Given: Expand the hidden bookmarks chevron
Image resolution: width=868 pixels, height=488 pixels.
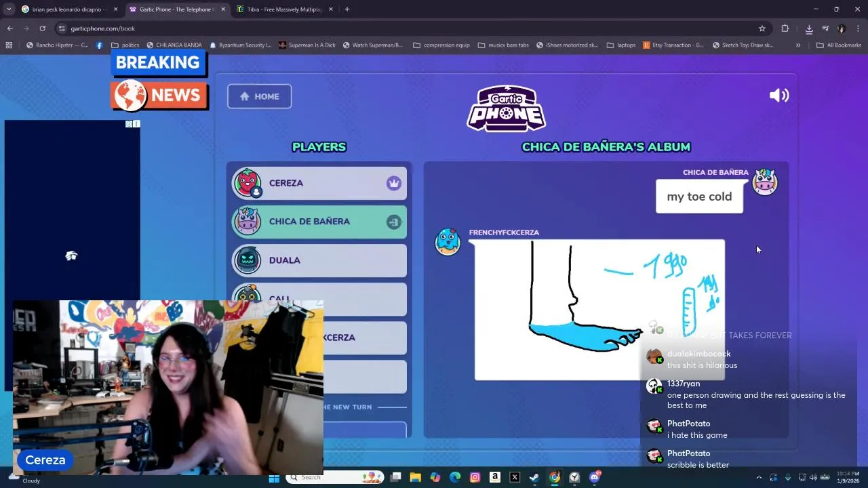Looking at the screenshot, I should coord(798,45).
